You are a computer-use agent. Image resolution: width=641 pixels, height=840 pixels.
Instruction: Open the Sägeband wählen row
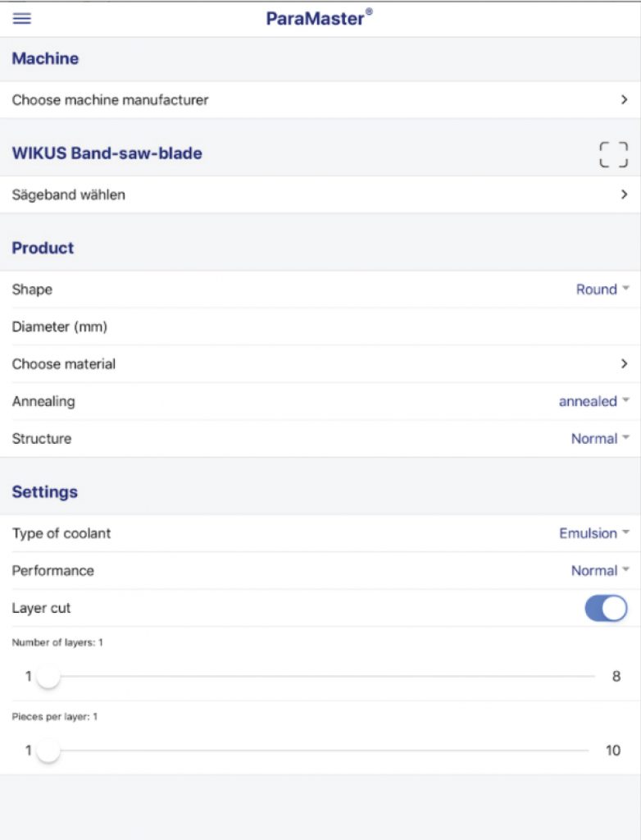click(69, 194)
